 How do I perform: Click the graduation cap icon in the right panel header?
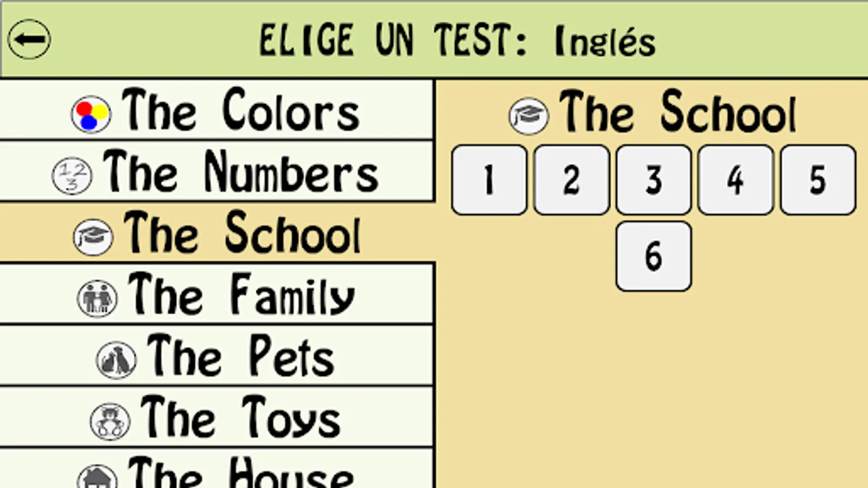pyautogui.click(x=528, y=115)
